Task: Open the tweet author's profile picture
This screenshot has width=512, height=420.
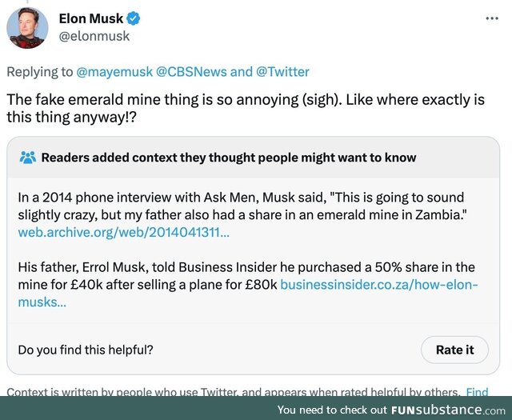Action: point(28,27)
